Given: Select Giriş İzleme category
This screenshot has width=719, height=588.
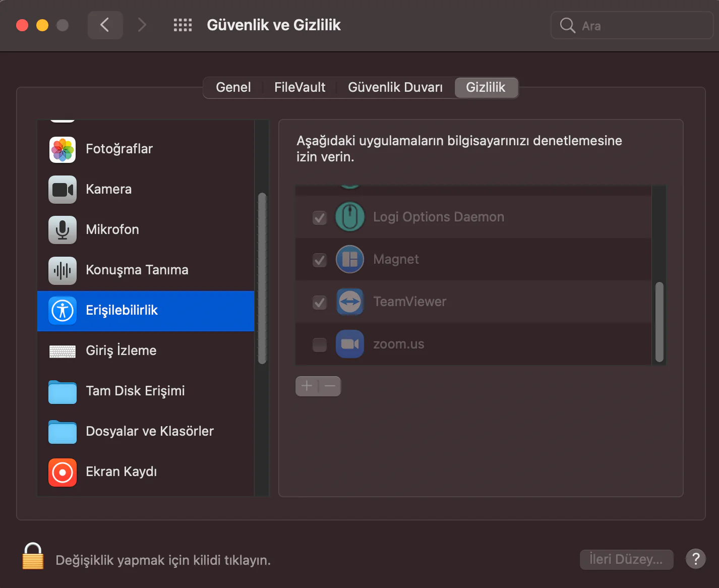Looking at the screenshot, I should tap(146, 351).
